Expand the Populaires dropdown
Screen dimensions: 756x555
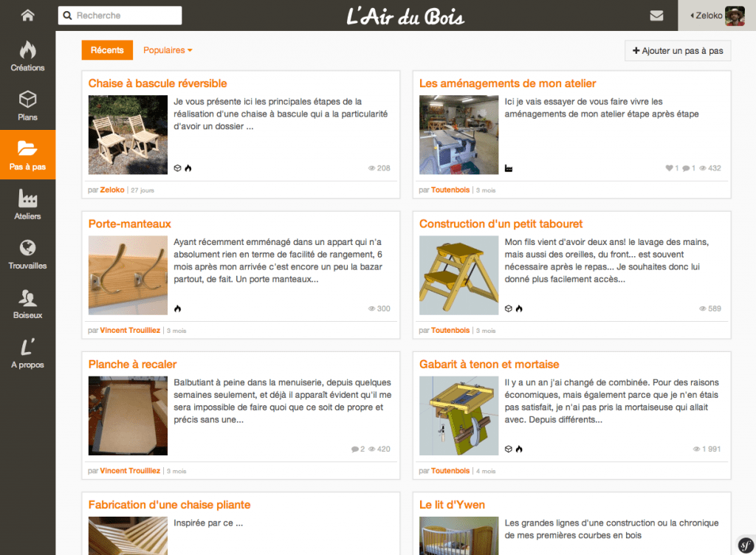(168, 50)
